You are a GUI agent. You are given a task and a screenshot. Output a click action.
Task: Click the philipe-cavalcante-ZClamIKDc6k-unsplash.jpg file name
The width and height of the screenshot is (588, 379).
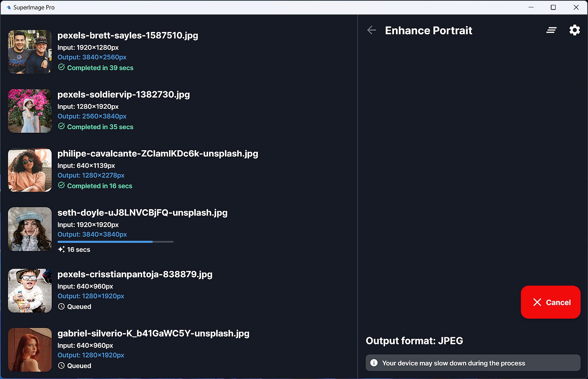pos(158,153)
